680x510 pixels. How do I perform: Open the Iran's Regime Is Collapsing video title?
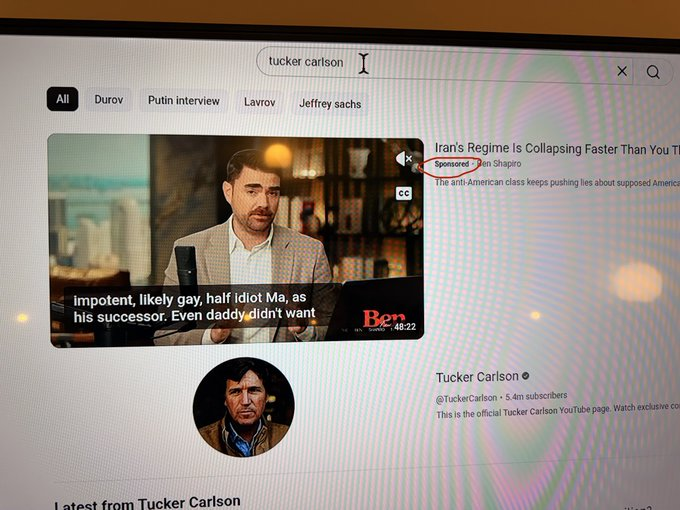pos(557,149)
